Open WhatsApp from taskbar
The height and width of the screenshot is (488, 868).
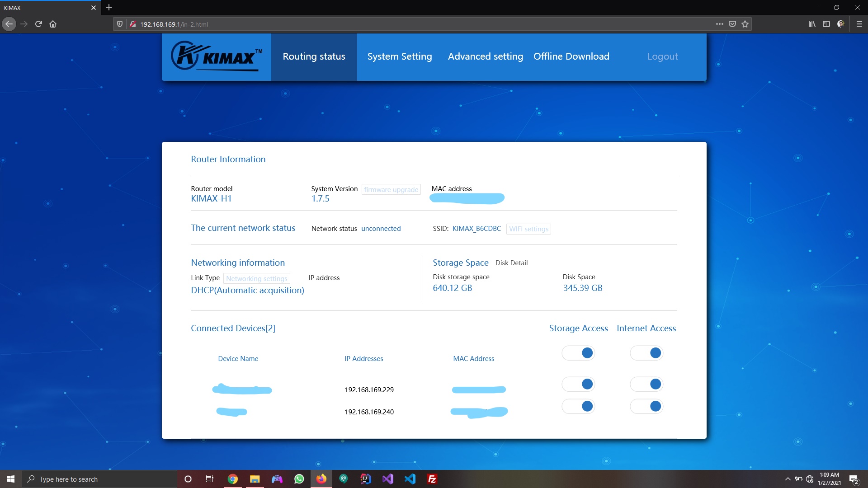[x=299, y=479]
